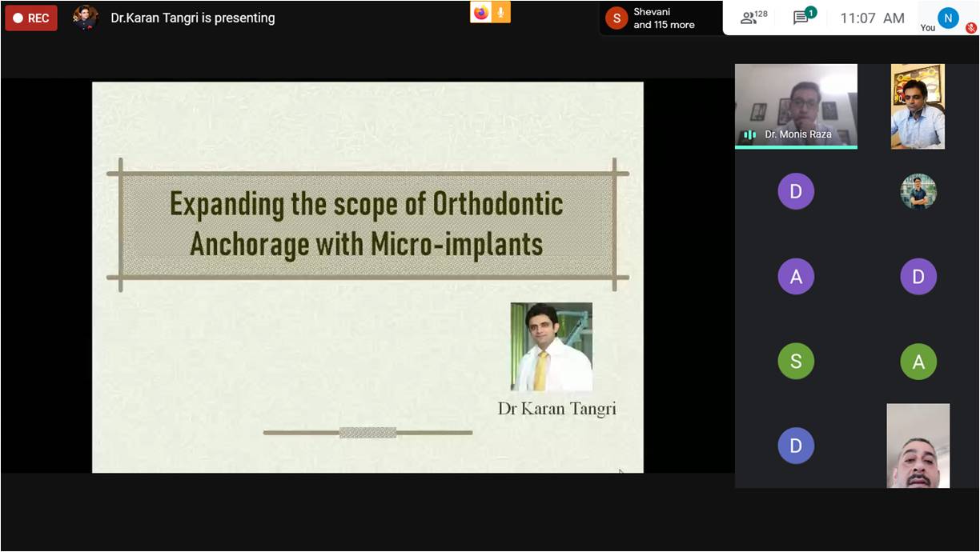This screenshot has width=980, height=552.
Task: Select Dr. Monis Raza's video tile
Action: 796,105
